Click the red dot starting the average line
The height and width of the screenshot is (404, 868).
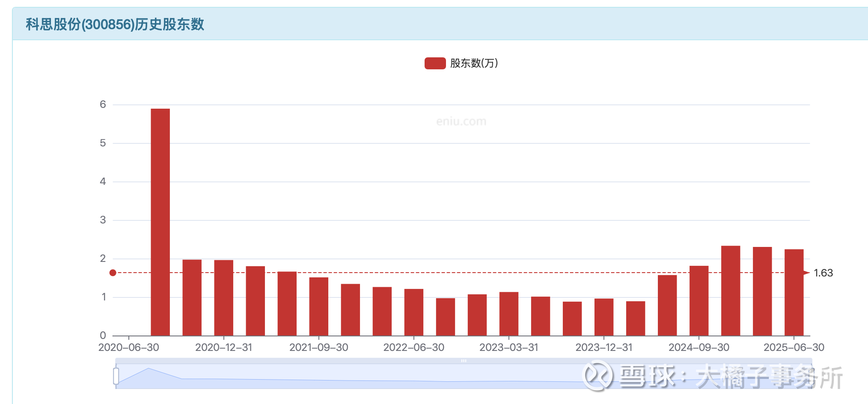click(113, 273)
